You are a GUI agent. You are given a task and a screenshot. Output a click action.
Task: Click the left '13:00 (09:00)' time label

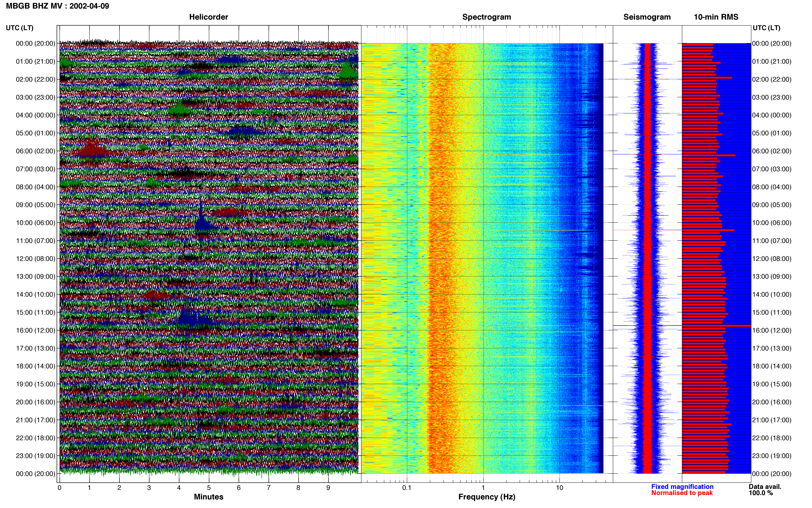36,277
